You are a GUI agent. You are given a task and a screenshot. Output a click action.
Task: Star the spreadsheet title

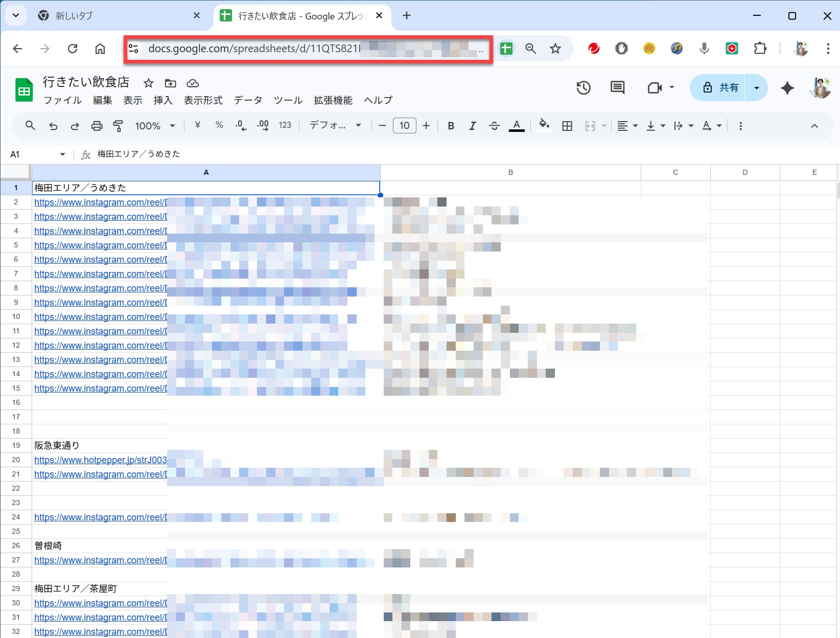point(148,83)
